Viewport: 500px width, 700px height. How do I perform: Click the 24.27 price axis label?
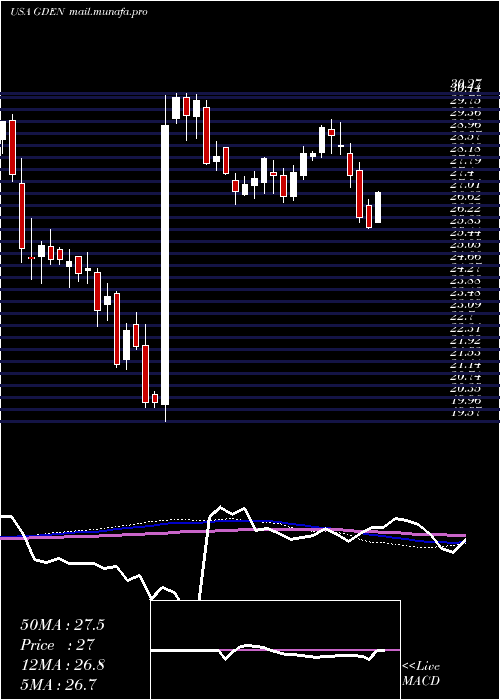tap(466, 269)
